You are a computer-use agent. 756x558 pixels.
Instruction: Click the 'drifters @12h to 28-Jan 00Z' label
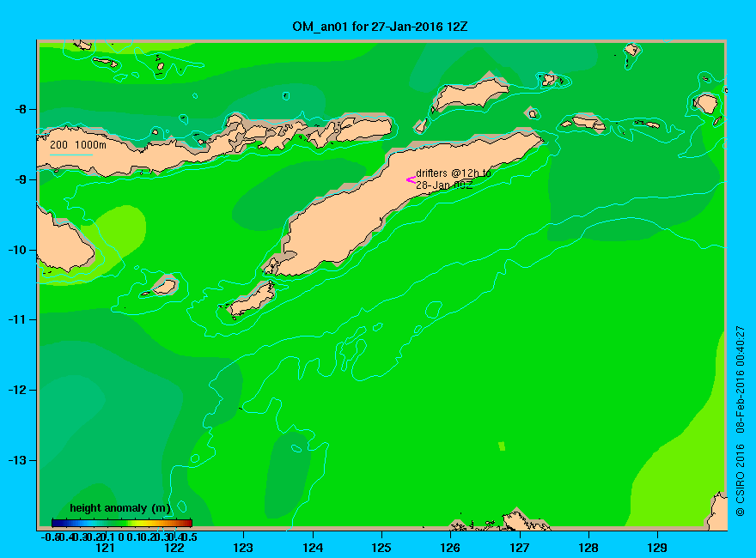tap(454, 179)
